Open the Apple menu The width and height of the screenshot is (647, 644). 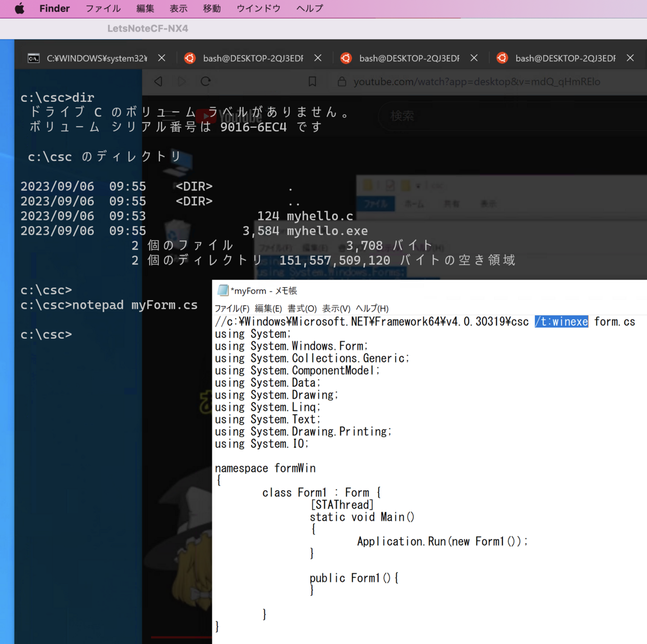(19, 8)
